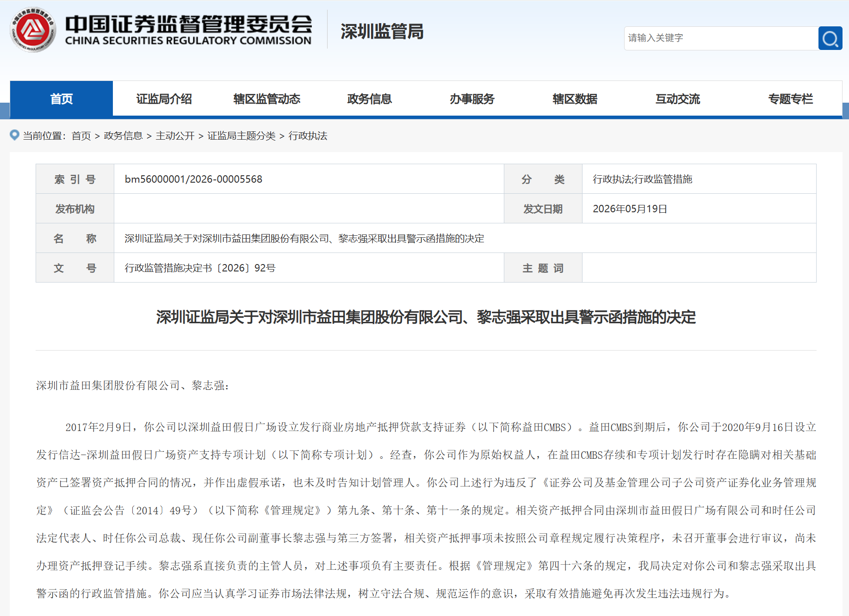Click the 分类 label cell
This screenshot has height=616, width=849.
(543, 179)
